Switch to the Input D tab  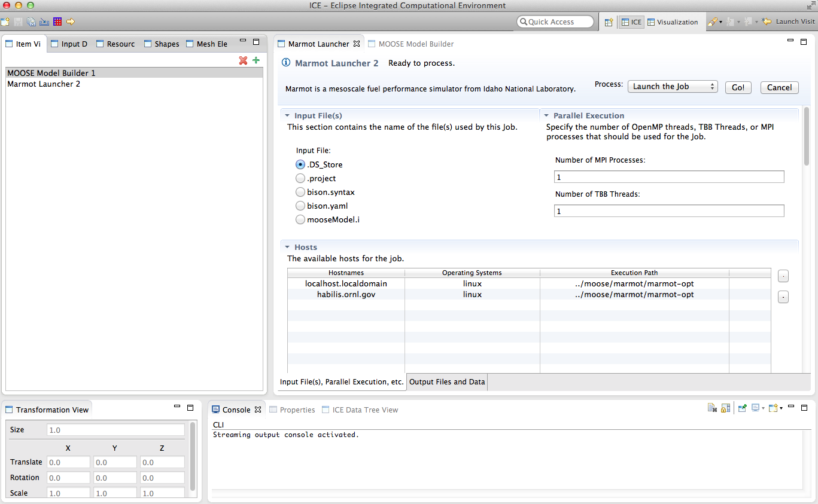click(69, 44)
